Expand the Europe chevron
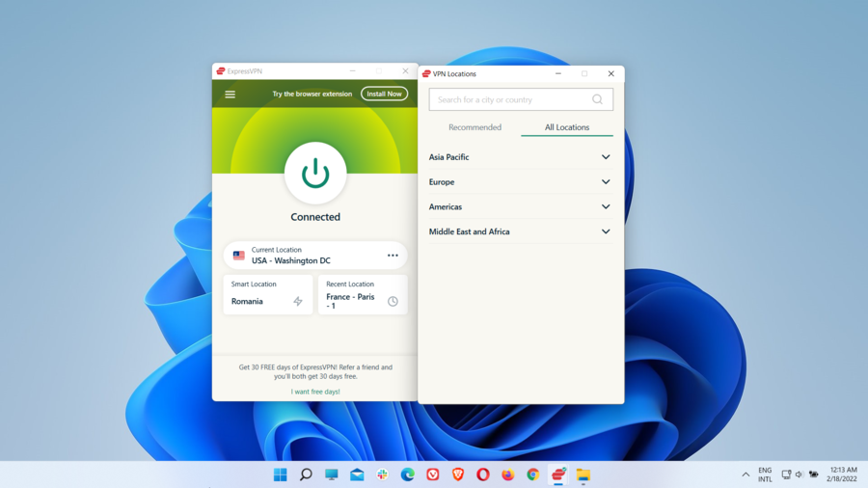 click(x=606, y=182)
